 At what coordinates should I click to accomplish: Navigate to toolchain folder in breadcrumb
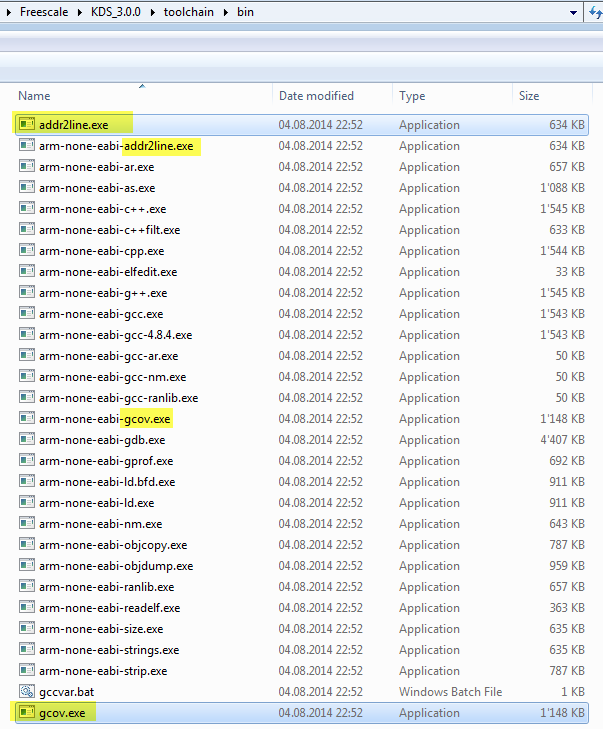(x=190, y=13)
